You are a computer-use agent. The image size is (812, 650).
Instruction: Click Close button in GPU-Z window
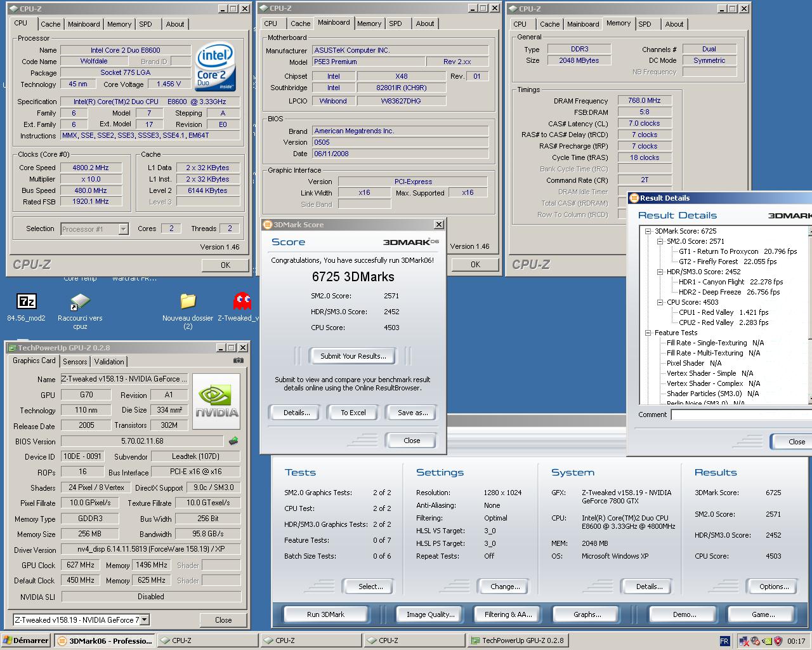[x=223, y=620]
